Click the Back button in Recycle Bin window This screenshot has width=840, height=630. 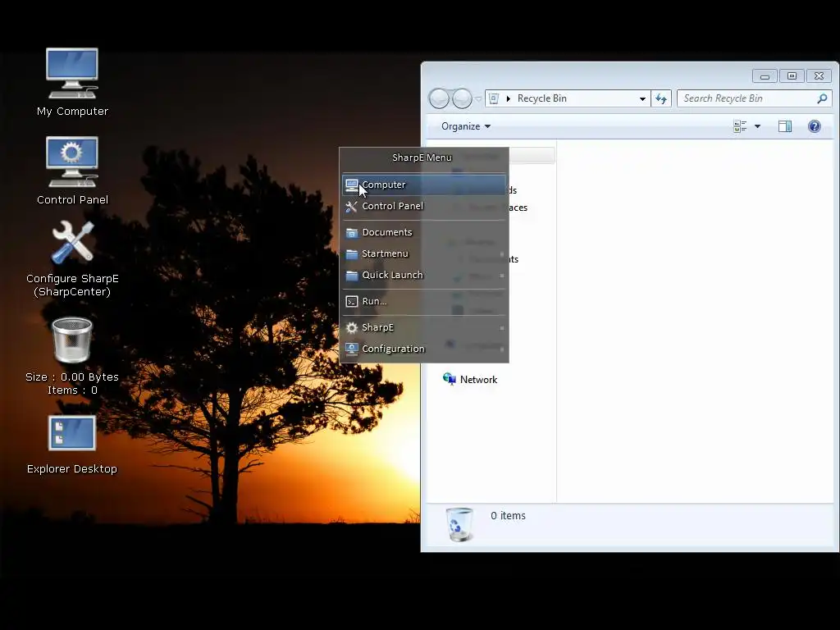pyautogui.click(x=439, y=98)
